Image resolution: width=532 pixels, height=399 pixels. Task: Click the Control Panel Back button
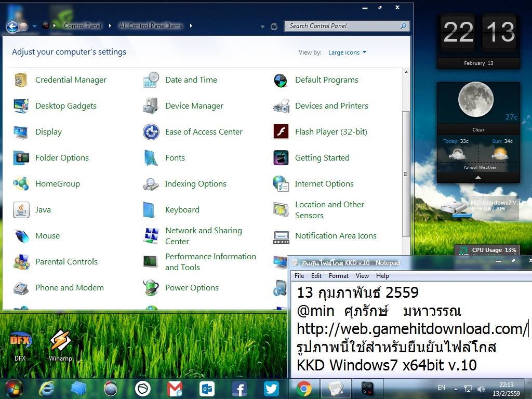click(x=12, y=26)
